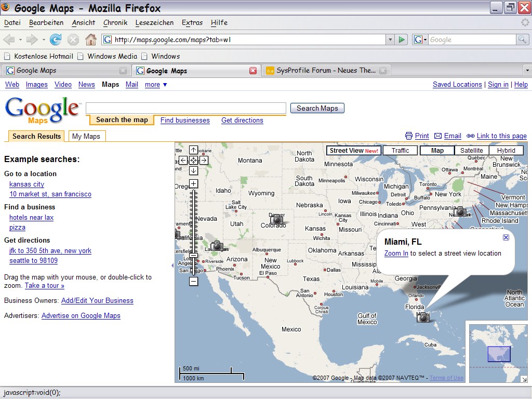Pan the map up with arrow
532x399 pixels.
(193, 150)
